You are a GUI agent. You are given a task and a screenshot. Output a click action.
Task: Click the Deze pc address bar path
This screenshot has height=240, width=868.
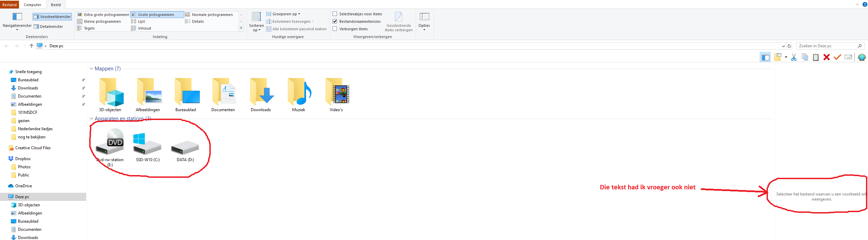[x=56, y=46]
